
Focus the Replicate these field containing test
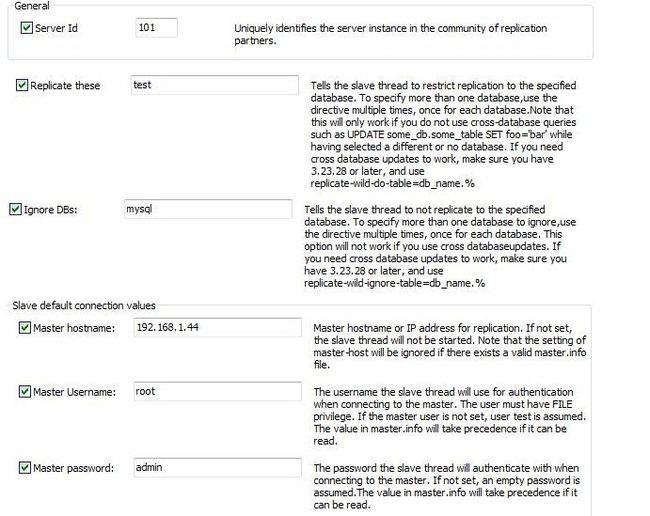pyautogui.click(x=215, y=85)
